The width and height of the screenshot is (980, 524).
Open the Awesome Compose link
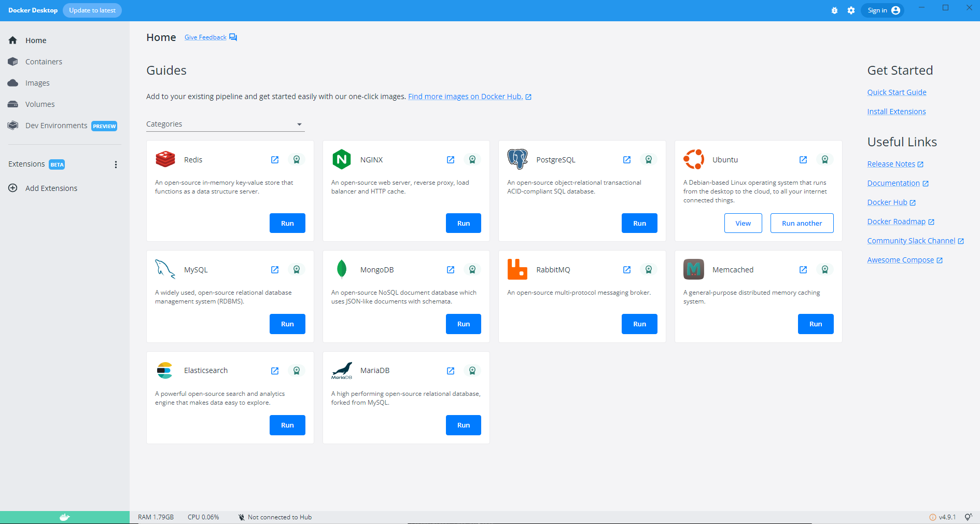tap(905, 260)
